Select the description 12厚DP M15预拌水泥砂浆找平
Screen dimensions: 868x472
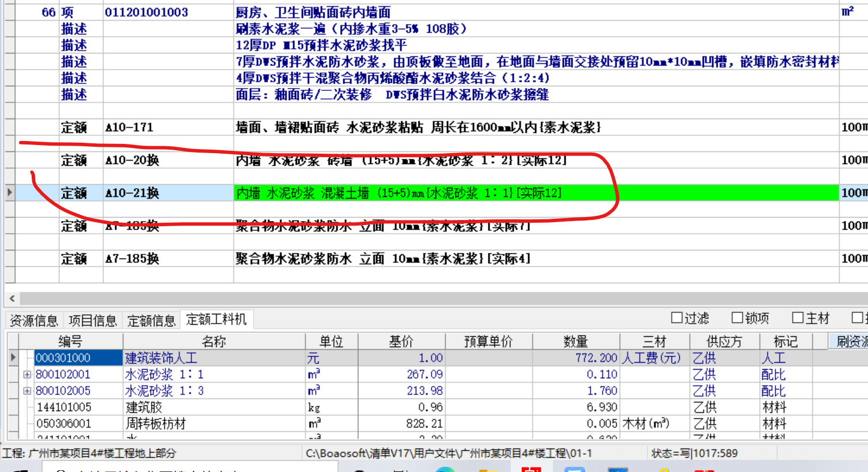[321, 45]
